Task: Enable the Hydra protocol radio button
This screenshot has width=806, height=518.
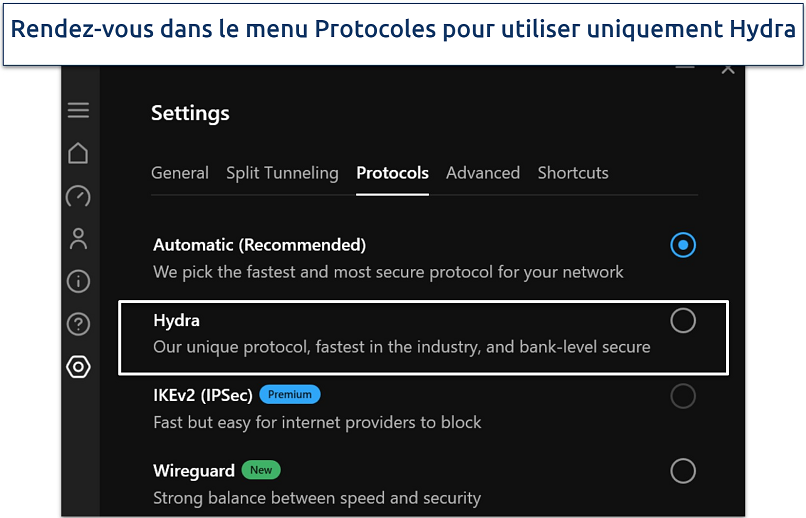Action: 683,320
